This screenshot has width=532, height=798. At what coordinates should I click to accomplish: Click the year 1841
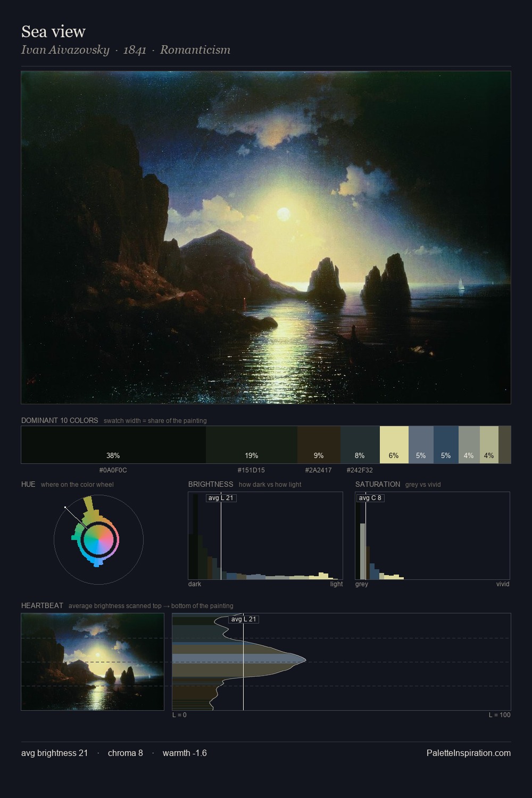(x=135, y=50)
